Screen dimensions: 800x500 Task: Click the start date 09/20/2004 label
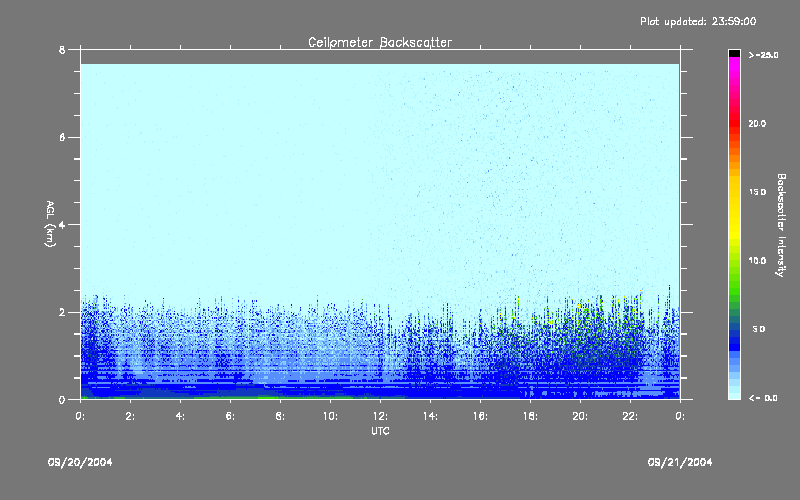[80, 462]
